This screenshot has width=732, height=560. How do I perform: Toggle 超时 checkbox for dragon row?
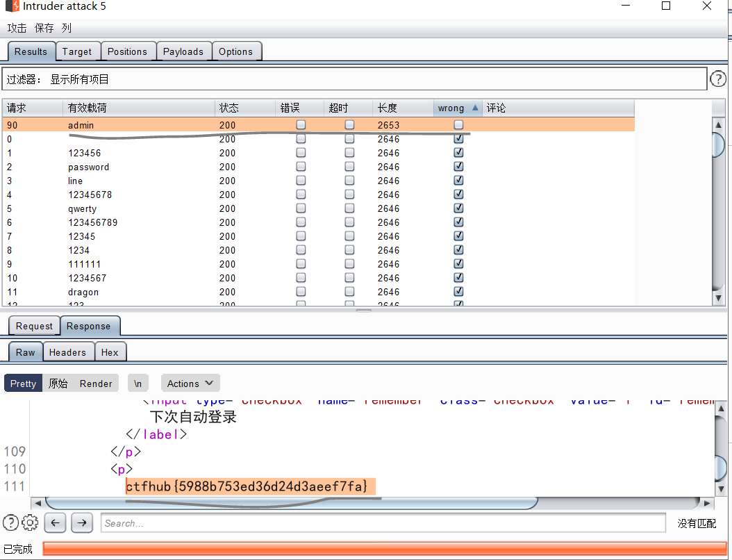349,291
